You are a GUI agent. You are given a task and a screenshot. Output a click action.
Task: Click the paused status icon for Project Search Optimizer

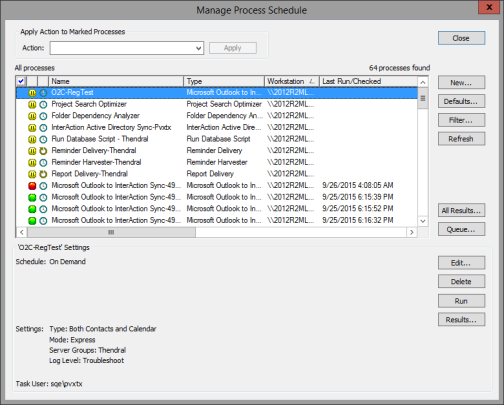tap(32, 105)
